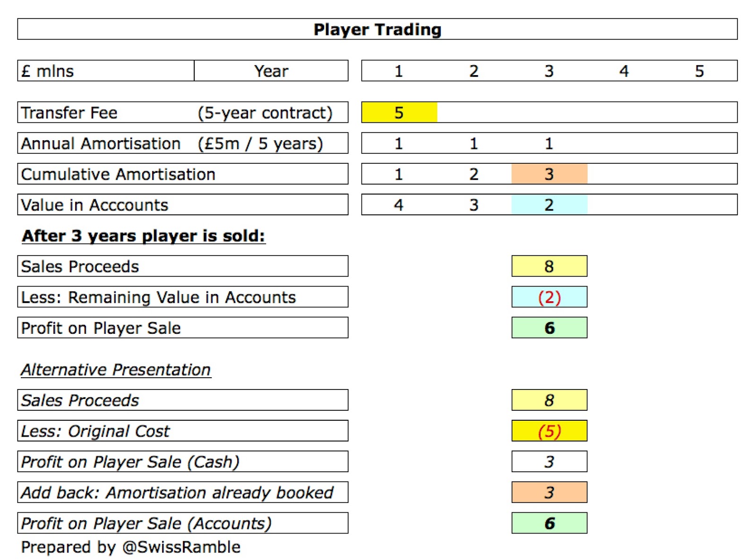Click the Profit on Player Sale (Cash) value 3

[549, 461]
